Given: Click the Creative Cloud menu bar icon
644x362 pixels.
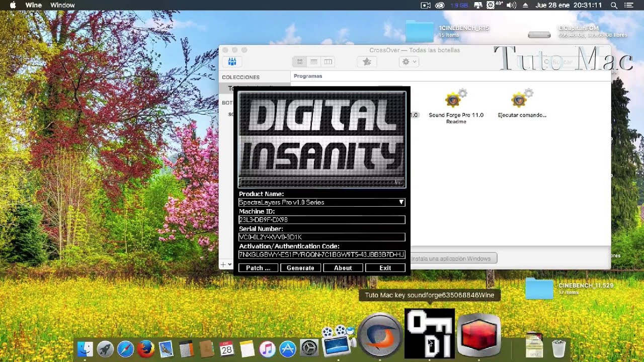Looking at the screenshot, I should 440,5.
